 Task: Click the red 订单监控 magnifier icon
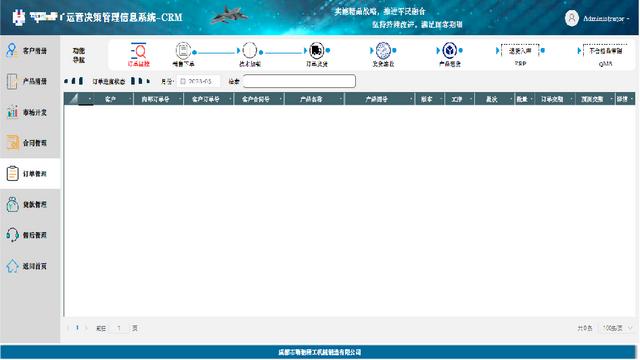click(139, 51)
